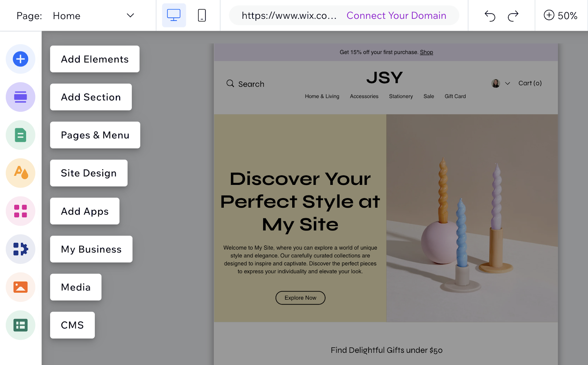The image size is (588, 365).
Task: Select the Welcome to My Site paragraph
Action: pos(300,260)
